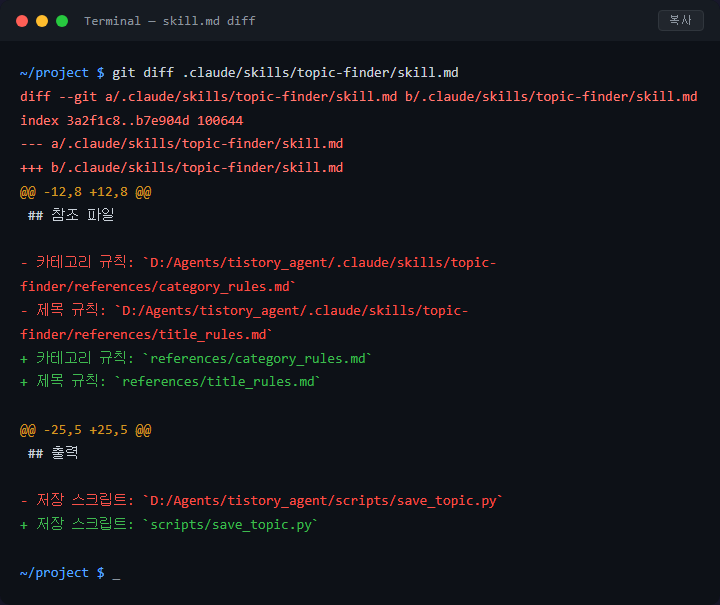Click the added 'scripts/save_topic.py' line
The image size is (720, 605).
[169, 524]
